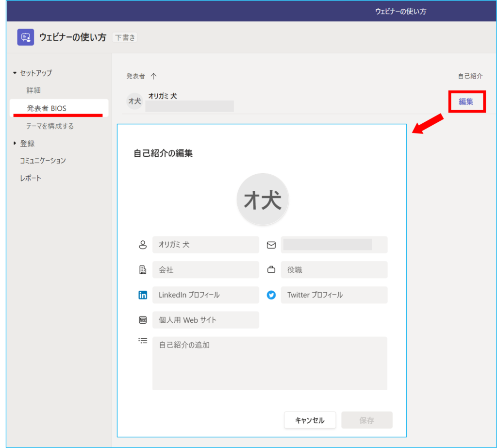Image resolution: width=497 pixels, height=448 pixels.
Task: Click the briefcase icon beside 役職 field
Action: (271, 270)
